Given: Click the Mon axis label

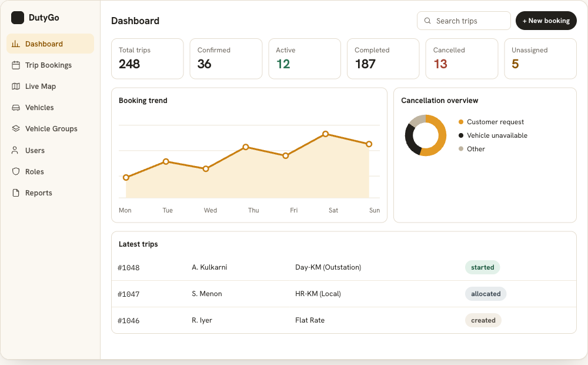Looking at the screenshot, I should [x=125, y=210].
